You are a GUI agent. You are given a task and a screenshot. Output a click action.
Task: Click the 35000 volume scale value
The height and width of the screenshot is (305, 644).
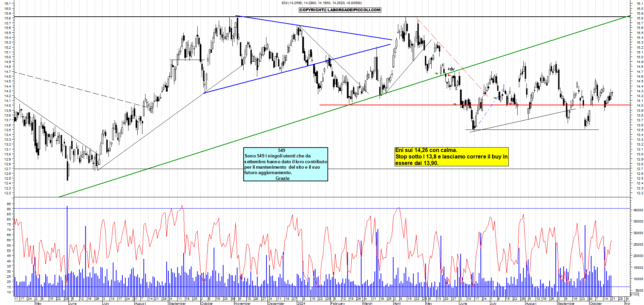click(638, 222)
